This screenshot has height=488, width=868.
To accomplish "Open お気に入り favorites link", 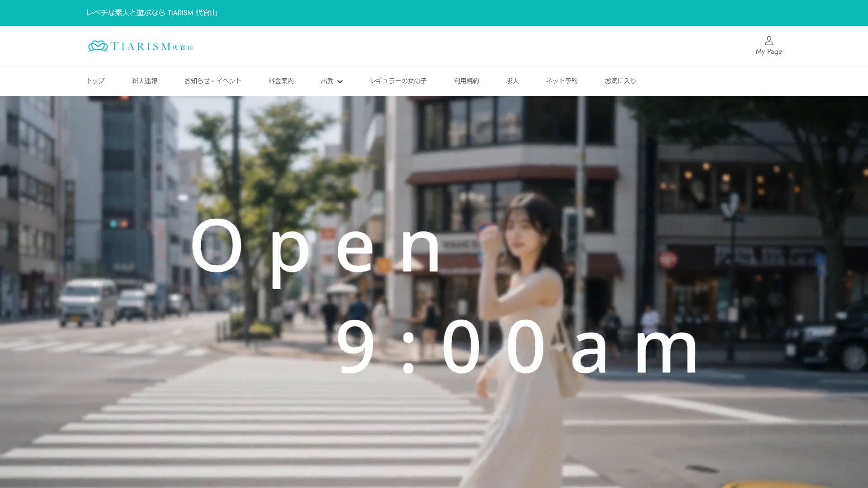I will [621, 81].
